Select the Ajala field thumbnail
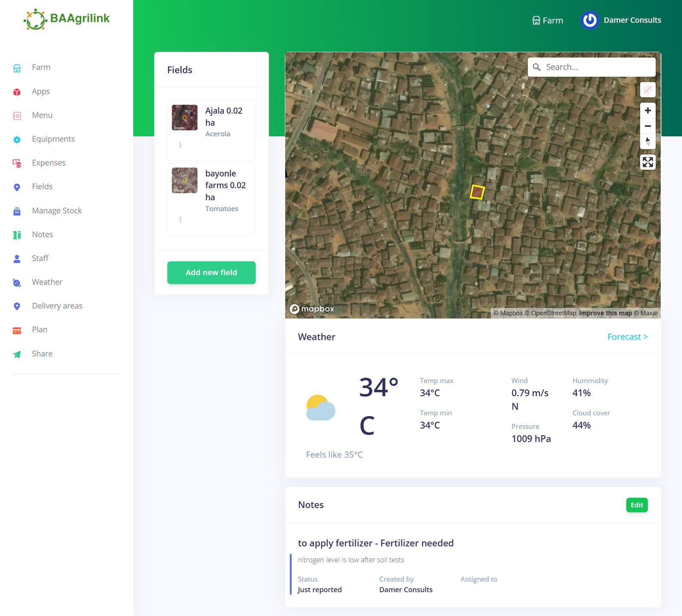Screen dimensions: 682x616 [x=185, y=118]
